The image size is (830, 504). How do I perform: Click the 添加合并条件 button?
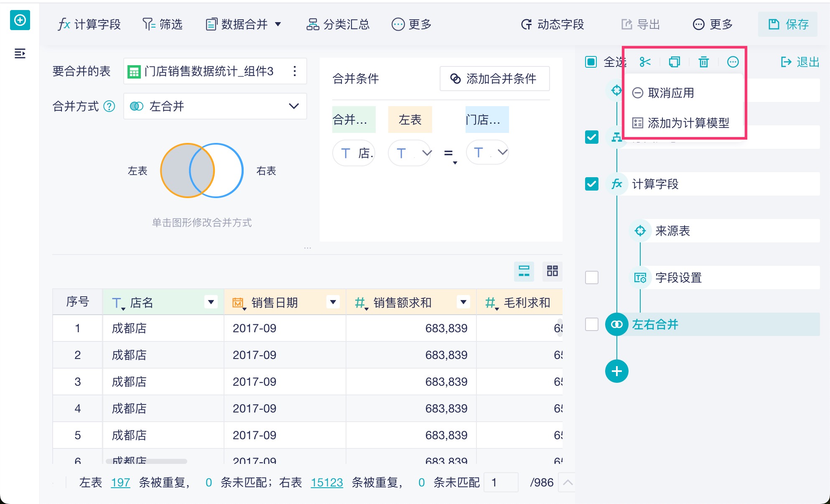point(494,79)
